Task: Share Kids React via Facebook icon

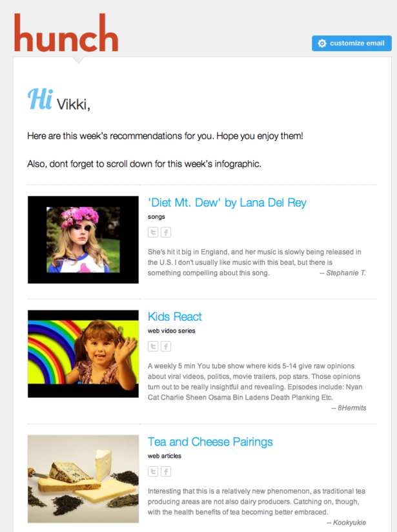Action: coord(166,347)
